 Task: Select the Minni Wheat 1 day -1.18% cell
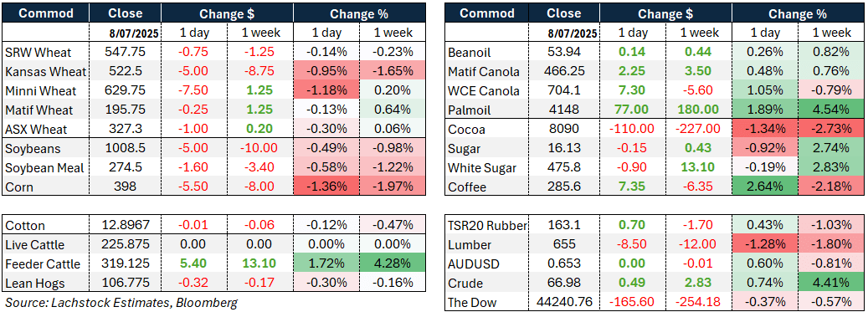pos(326,91)
